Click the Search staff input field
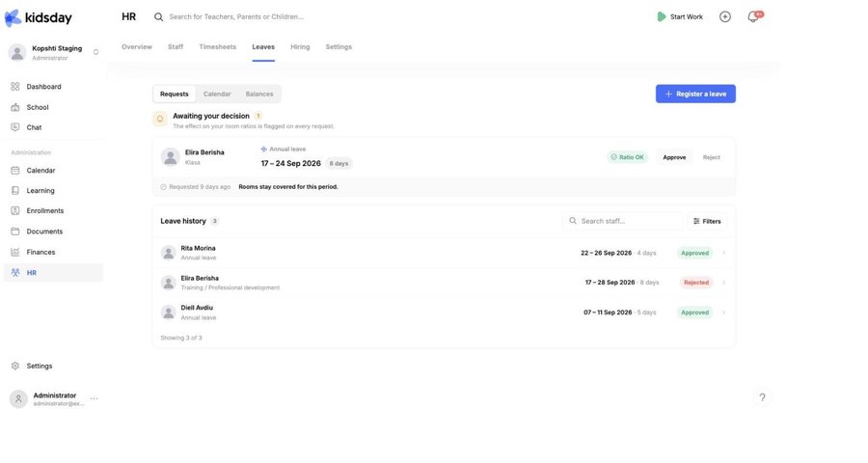This screenshot has height=463, width=868. pyautogui.click(x=623, y=221)
